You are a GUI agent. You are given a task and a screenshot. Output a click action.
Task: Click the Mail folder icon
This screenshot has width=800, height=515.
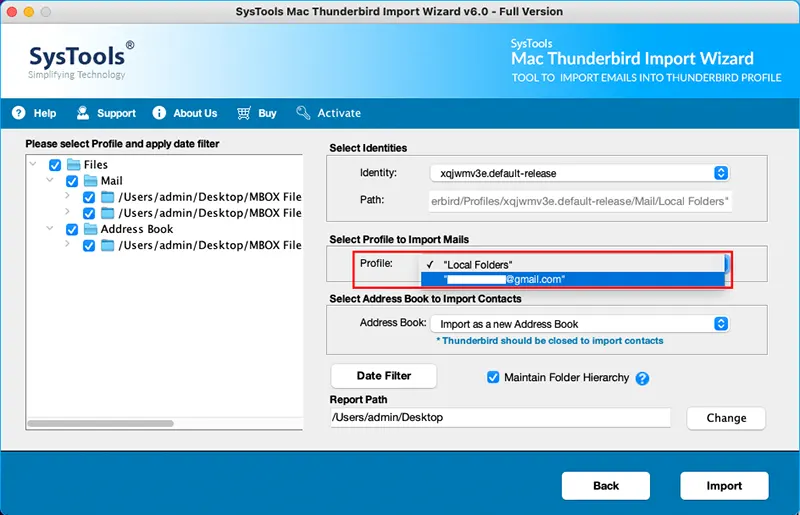click(x=91, y=181)
